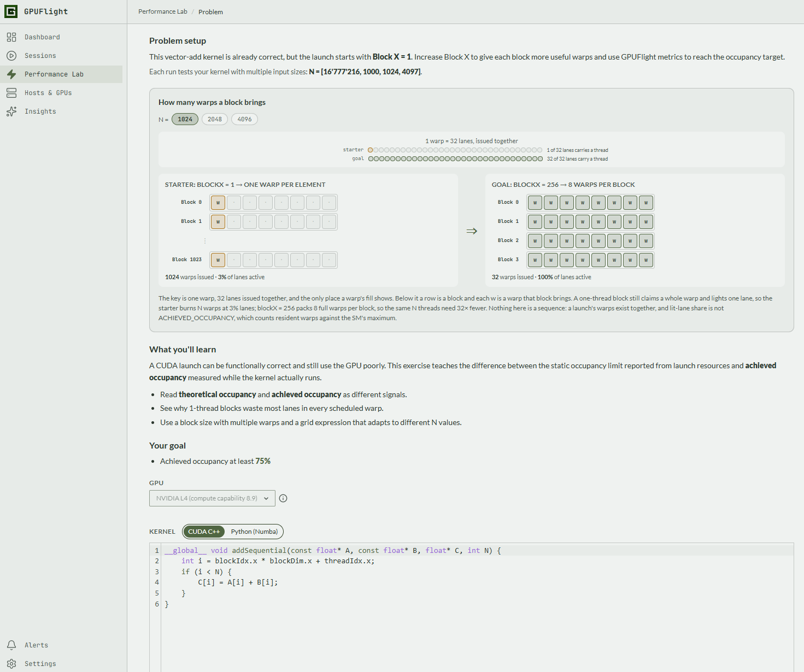Click first orange lane dot in starter row
Viewport: 804px width, 672px height.
(370, 150)
